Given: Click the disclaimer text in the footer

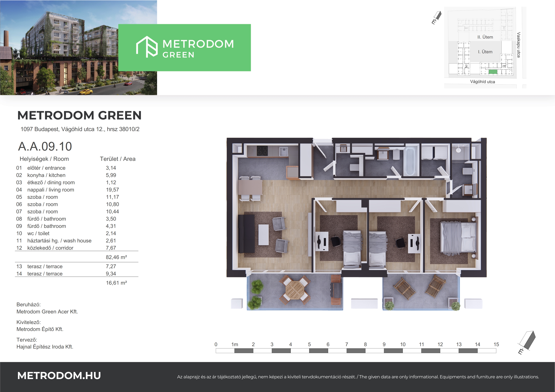Looking at the screenshot, I should [358, 377].
